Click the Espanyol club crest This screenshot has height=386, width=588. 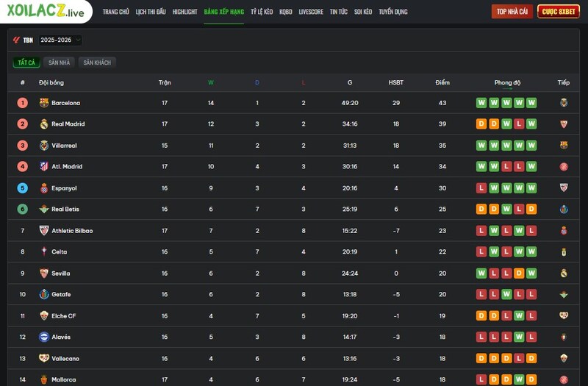click(44, 188)
